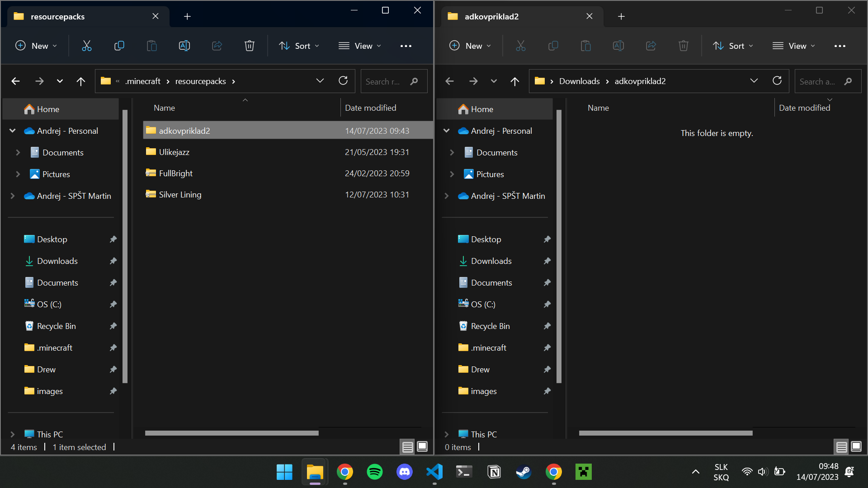Open View dropdown in resourcepacks window
Image resolution: width=868 pixels, height=488 pixels.
(x=360, y=46)
